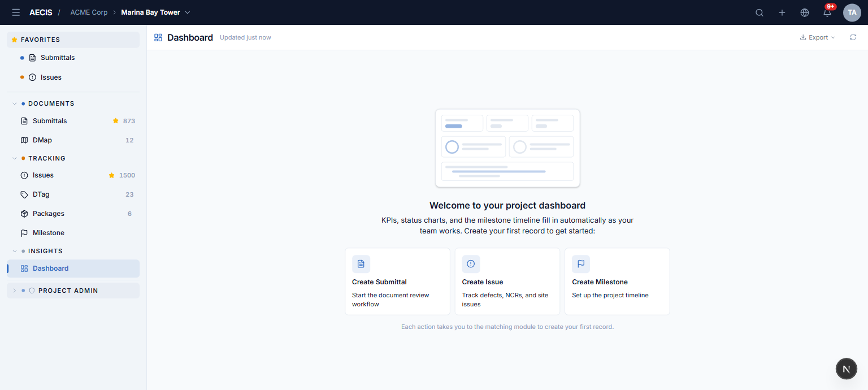The height and width of the screenshot is (390, 868).
Task: Click the Create Milestone card
Action: click(x=617, y=281)
